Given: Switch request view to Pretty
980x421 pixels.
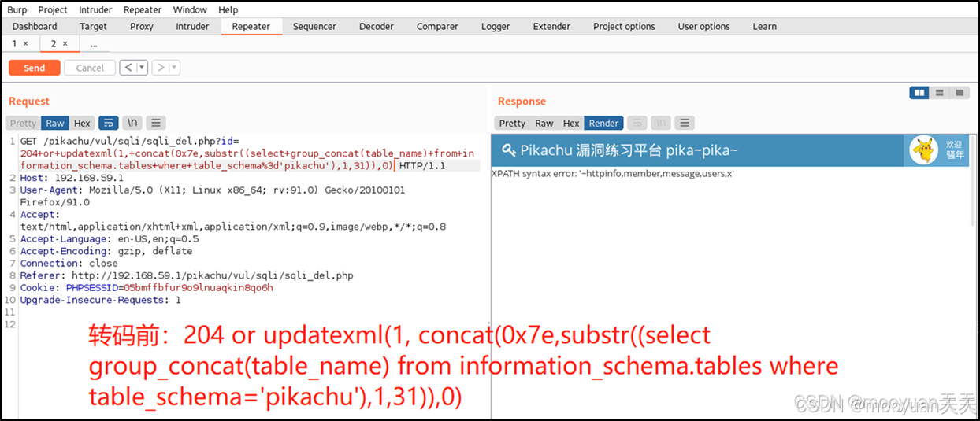Looking at the screenshot, I should pyautogui.click(x=23, y=123).
